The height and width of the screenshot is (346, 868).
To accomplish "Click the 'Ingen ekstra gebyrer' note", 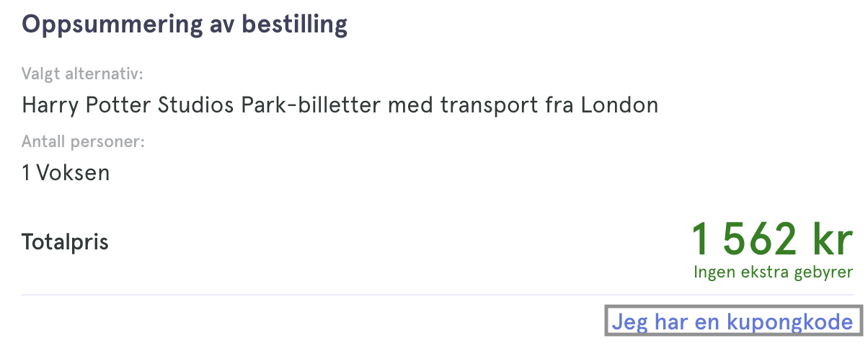I will click(x=774, y=272).
